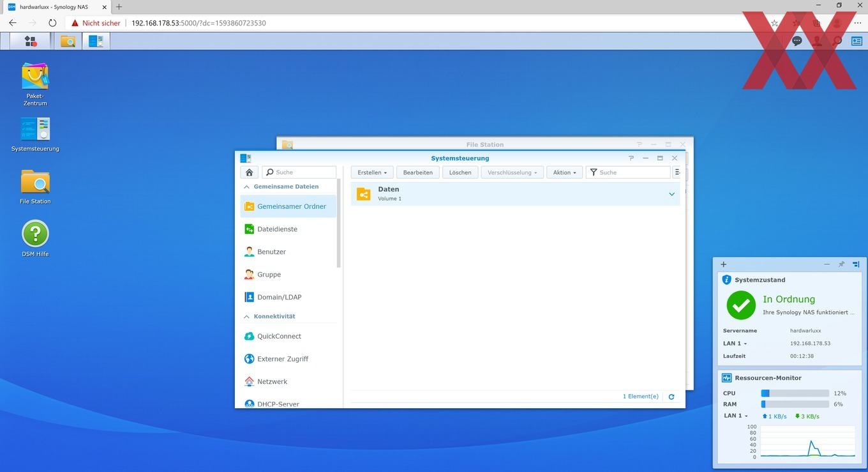Image resolution: width=868 pixels, height=472 pixels.
Task: Expand the Daten folder details chevron
Action: click(671, 194)
